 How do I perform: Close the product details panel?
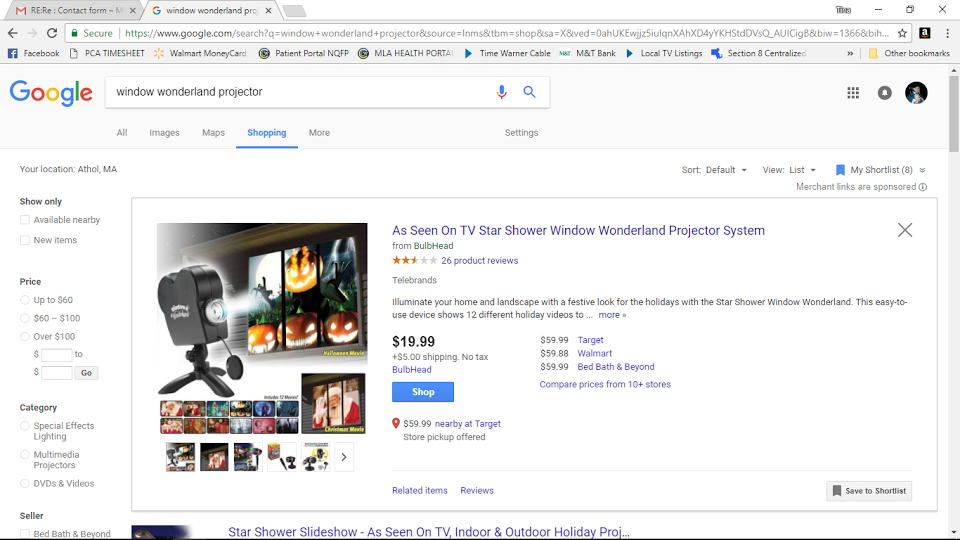click(905, 230)
